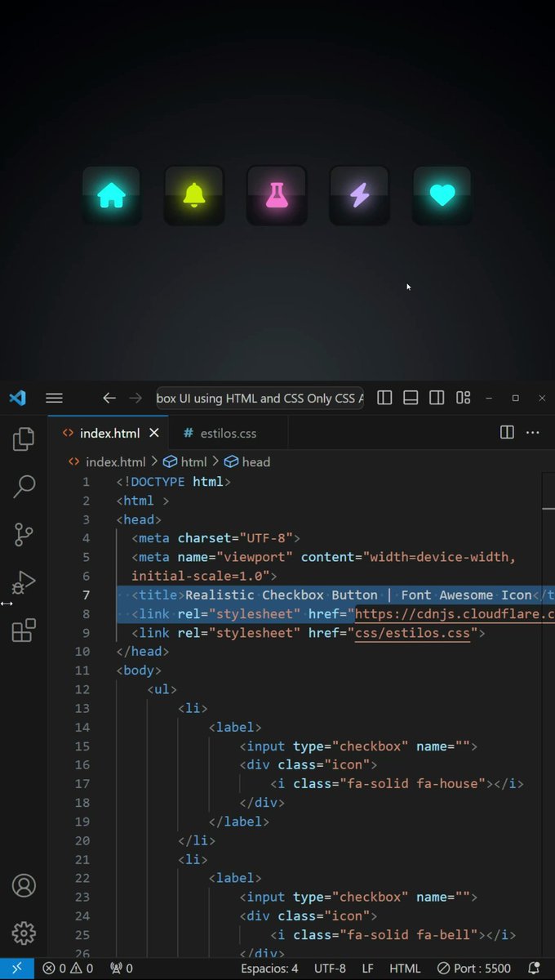Open the css/estilos.css link in code
The height and width of the screenshot is (980, 555).
pos(413,632)
